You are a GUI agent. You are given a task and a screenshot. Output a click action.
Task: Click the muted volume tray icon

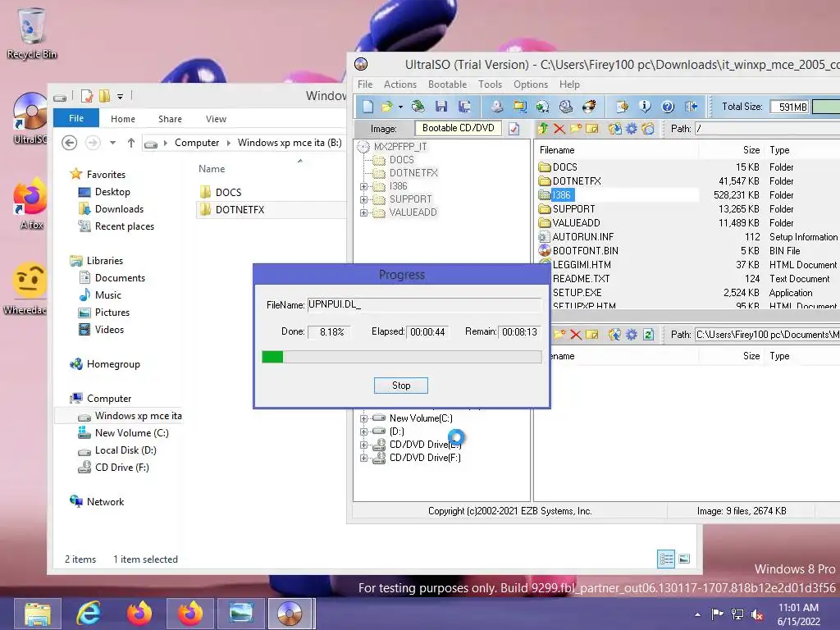point(757,614)
